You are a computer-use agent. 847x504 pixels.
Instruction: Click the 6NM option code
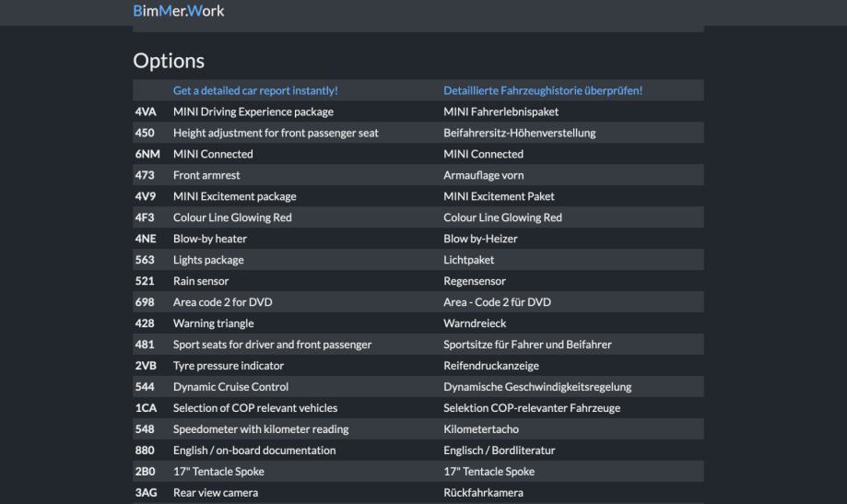(147, 154)
